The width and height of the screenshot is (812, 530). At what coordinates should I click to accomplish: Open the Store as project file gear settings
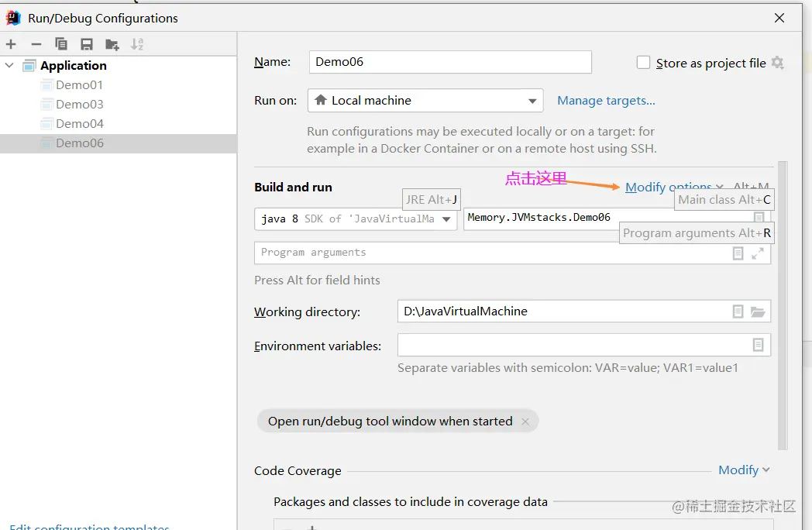coord(777,63)
